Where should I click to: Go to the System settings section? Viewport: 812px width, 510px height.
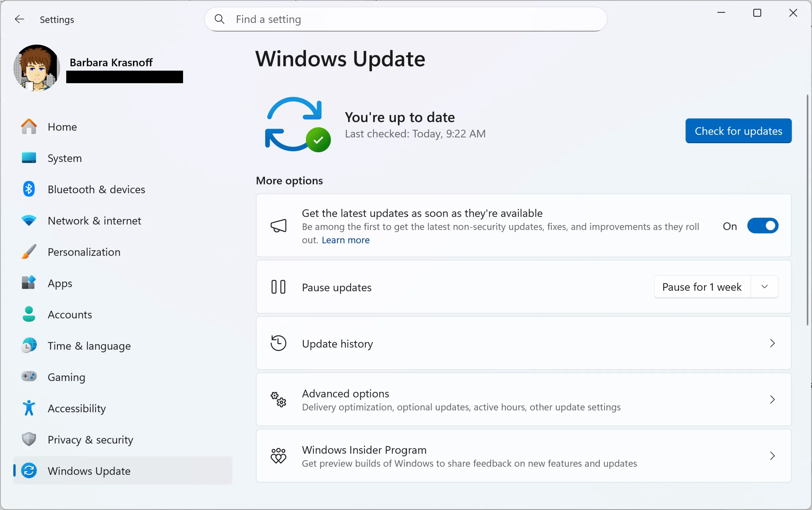coord(65,158)
